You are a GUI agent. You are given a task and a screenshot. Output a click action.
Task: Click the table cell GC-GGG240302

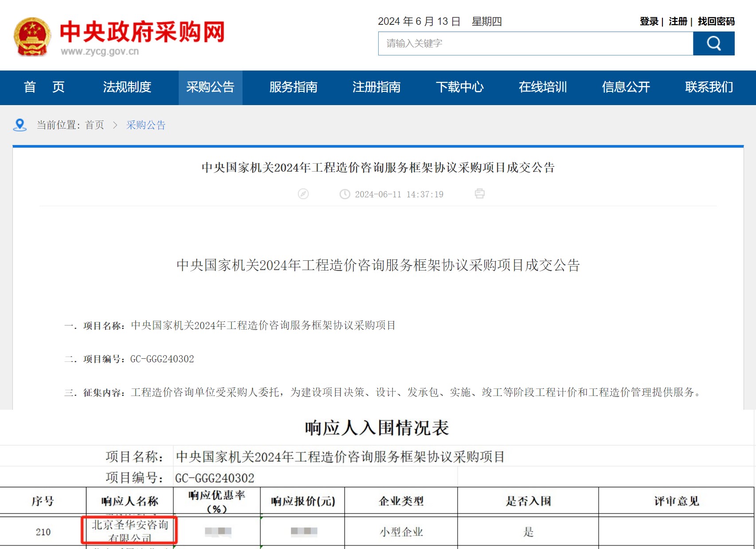pos(215,478)
